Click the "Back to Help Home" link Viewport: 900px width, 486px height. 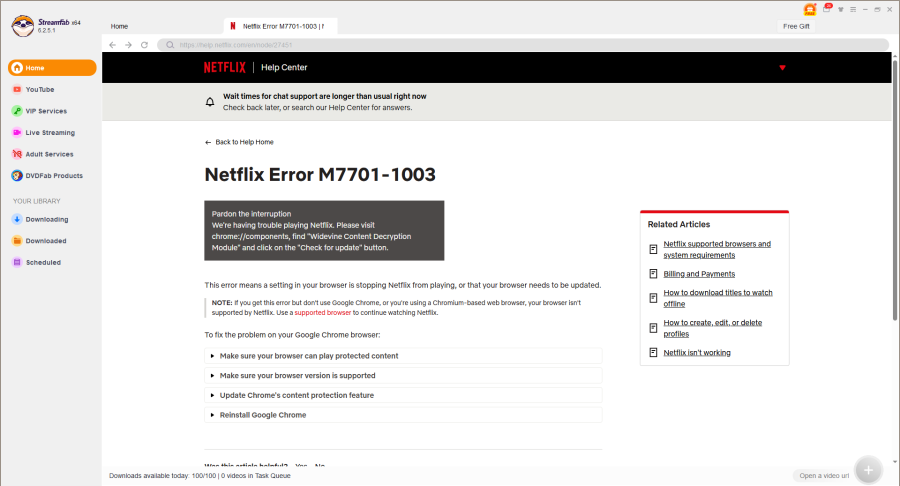tap(239, 142)
